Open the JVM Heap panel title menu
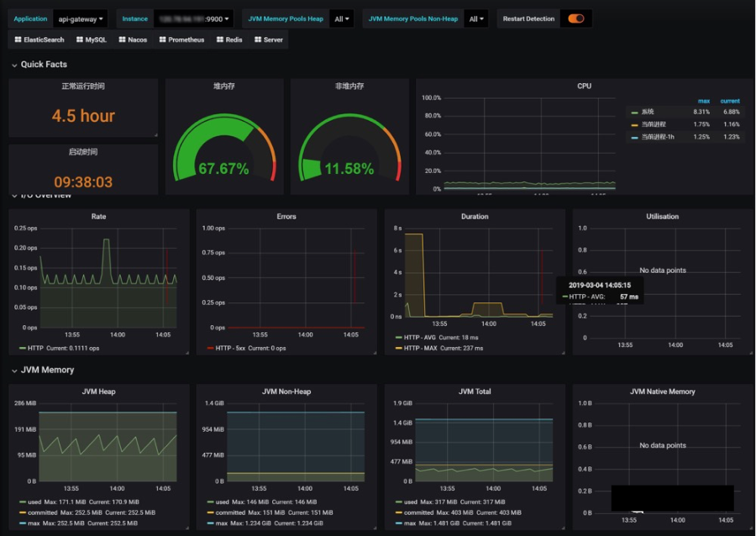The height and width of the screenshot is (536, 756). pos(98,391)
